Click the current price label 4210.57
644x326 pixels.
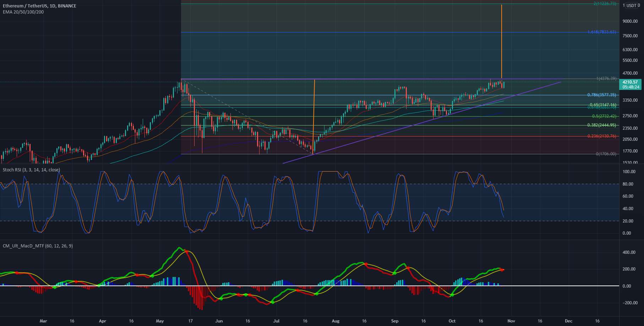click(x=631, y=82)
